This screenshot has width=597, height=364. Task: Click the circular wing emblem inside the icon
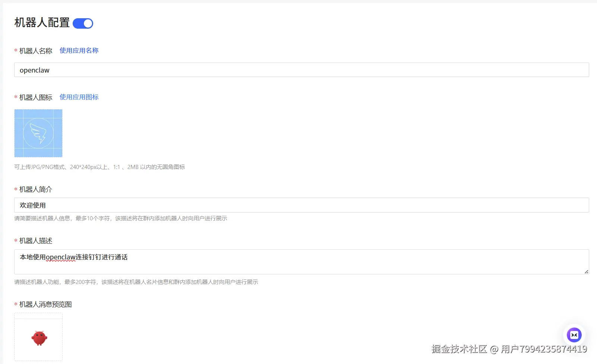[38, 133]
